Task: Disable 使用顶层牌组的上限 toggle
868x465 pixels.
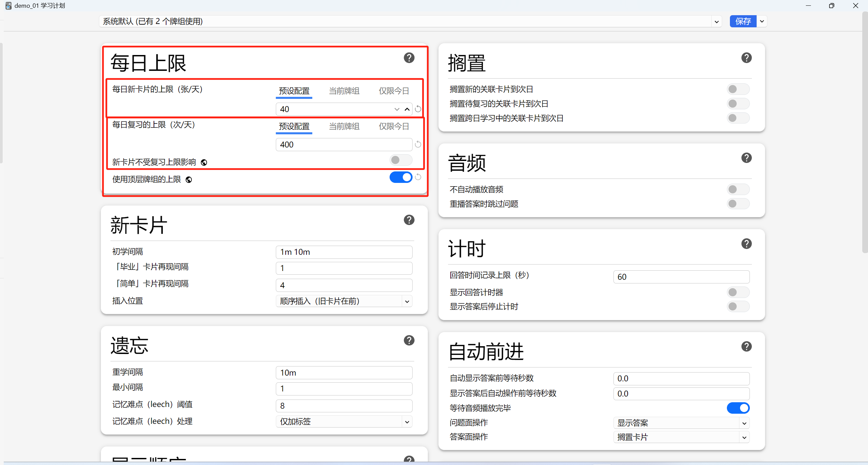Action: 401,177
